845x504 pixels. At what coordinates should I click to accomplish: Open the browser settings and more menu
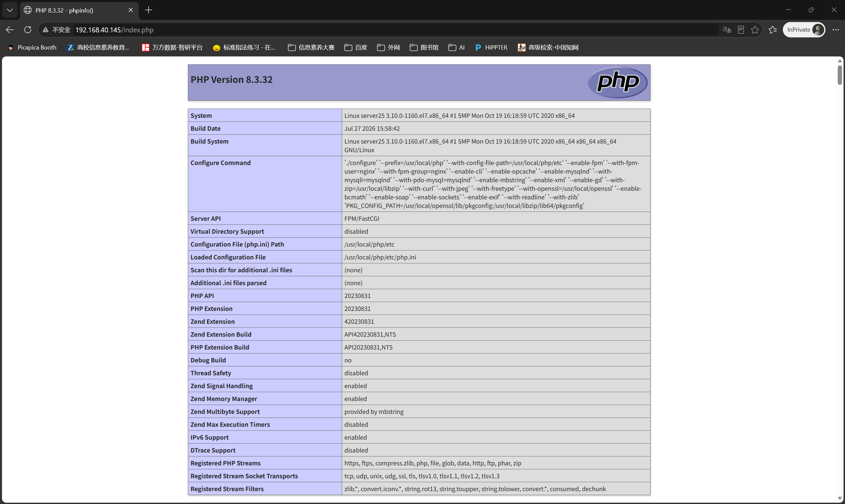(835, 30)
